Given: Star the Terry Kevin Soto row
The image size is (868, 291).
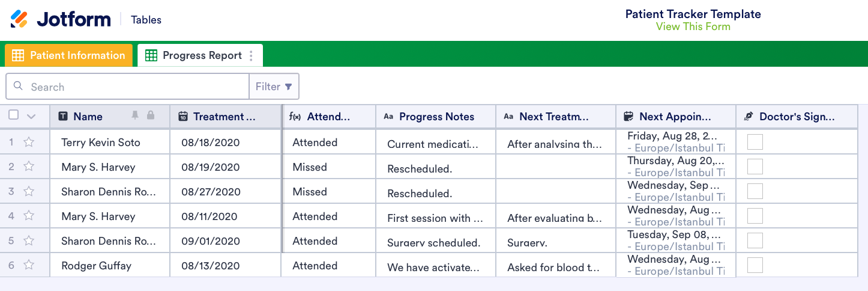Looking at the screenshot, I should (29, 142).
